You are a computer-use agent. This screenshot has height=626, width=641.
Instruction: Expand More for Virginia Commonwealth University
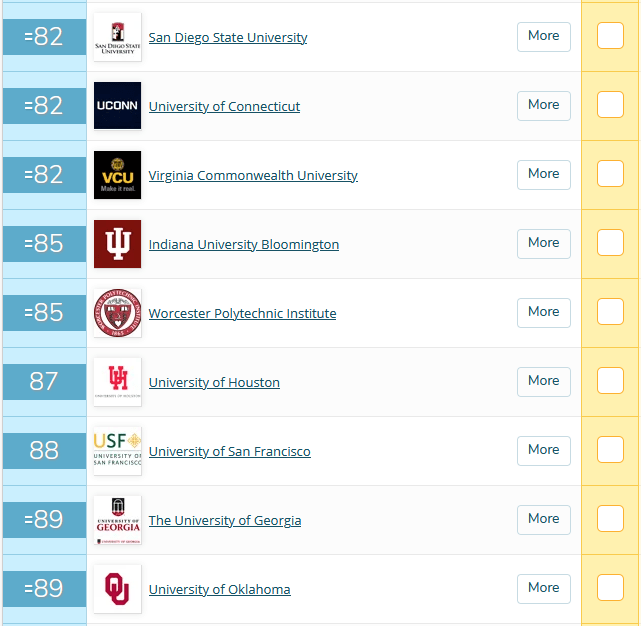pyautogui.click(x=544, y=174)
